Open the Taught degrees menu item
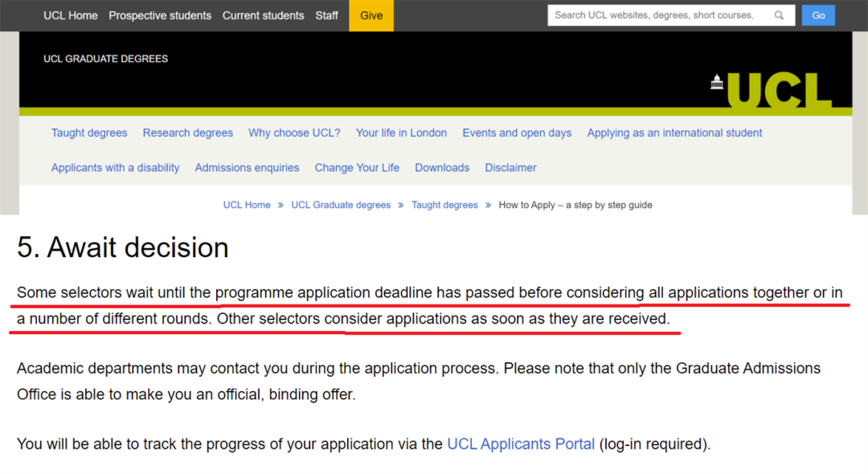Image resolution: width=868 pixels, height=474 pixels. tap(89, 133)
